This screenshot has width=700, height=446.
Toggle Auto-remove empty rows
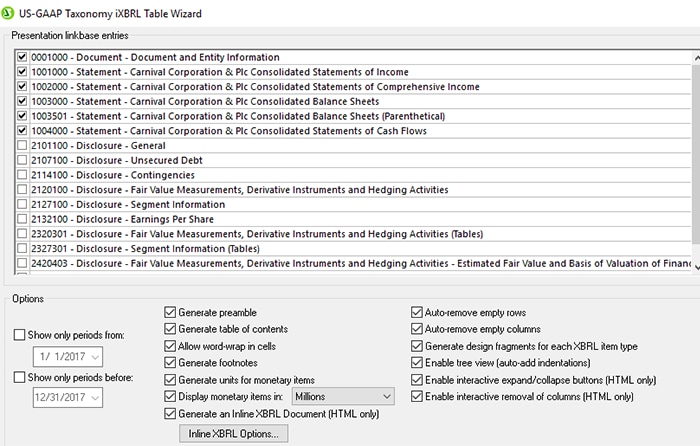click(x=418, y=312)
